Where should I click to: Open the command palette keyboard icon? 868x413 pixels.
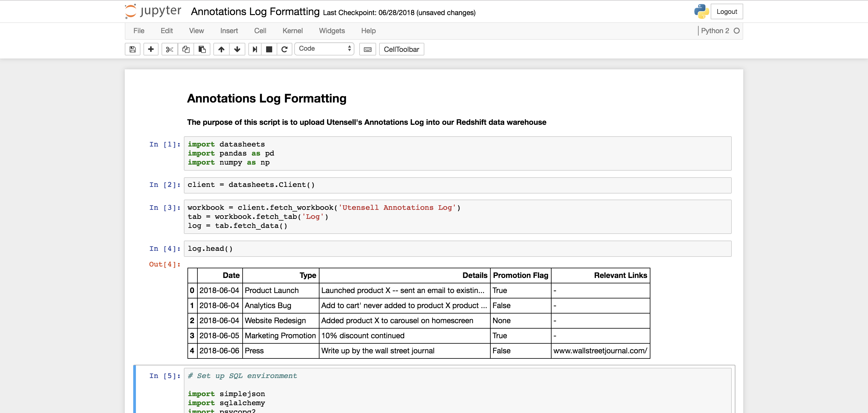point(367,49)
